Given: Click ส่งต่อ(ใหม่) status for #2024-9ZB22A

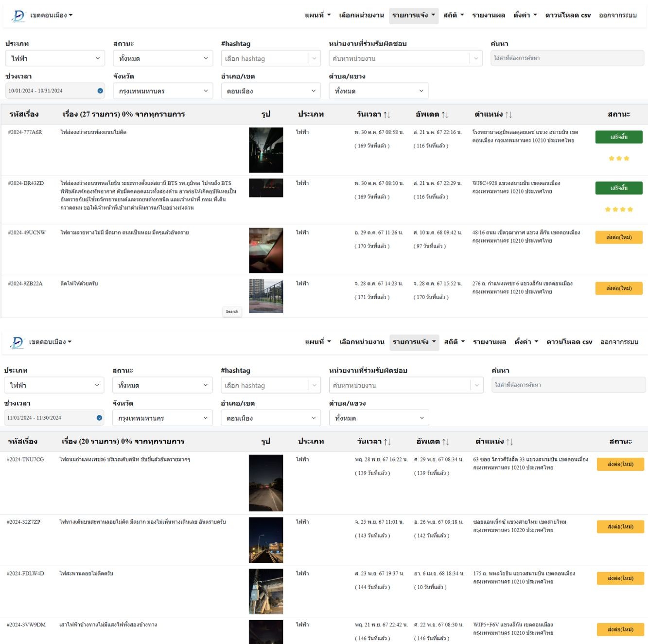Looking at the screenshot, I should coord(619,288).
